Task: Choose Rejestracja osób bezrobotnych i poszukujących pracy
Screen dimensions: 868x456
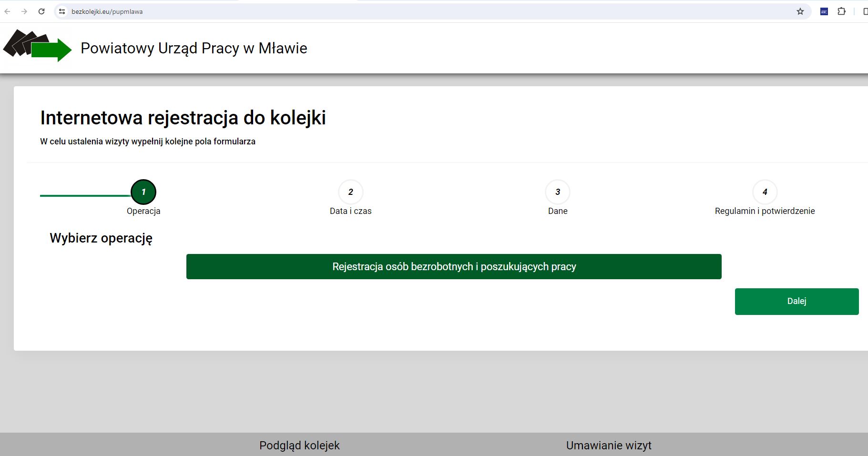Action: click(454, 266)
